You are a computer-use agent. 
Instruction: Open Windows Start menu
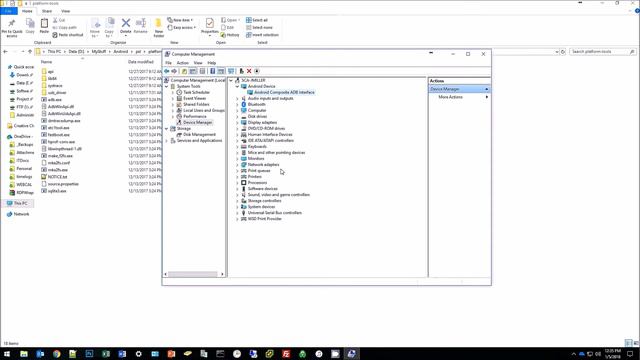pyautogui.click(x=7, y=354)
